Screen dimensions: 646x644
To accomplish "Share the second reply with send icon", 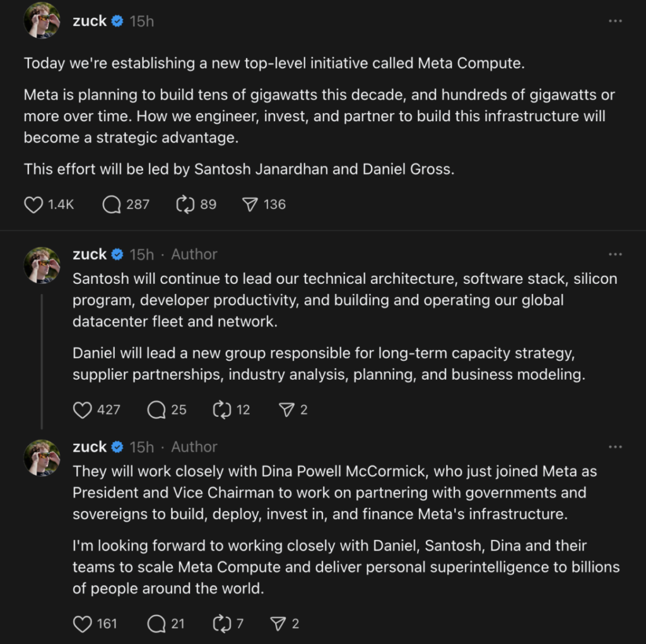I will pyautogui.click(x=287, y=410).
